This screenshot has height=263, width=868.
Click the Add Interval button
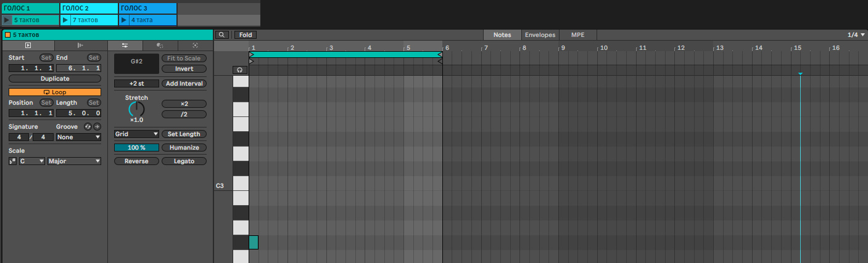pos(184,84)
